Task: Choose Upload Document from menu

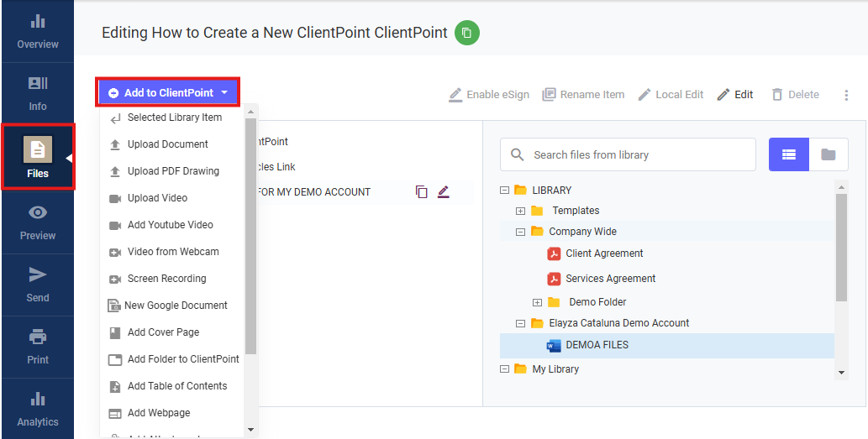Action: point(172,144)
